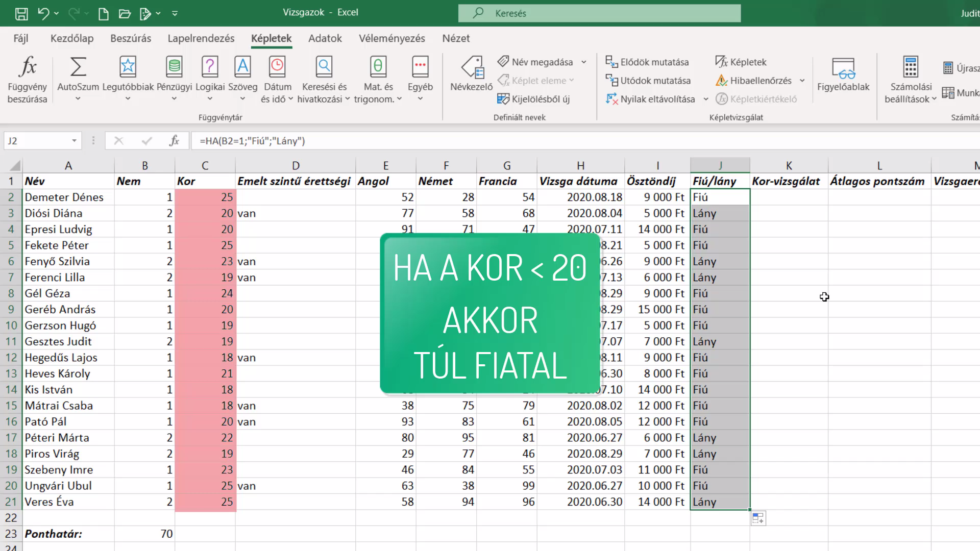Open the Beszúrás ribbon tab

[131, 38]
